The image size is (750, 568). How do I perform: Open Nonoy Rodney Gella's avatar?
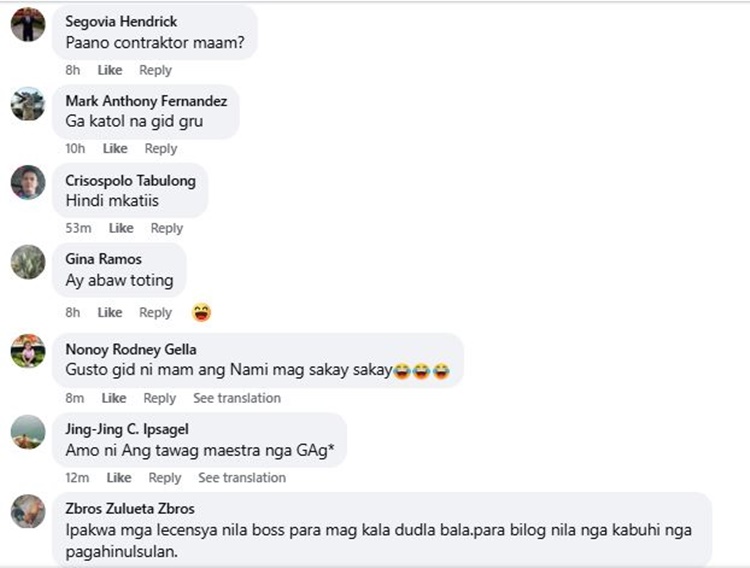pos(28,351)
